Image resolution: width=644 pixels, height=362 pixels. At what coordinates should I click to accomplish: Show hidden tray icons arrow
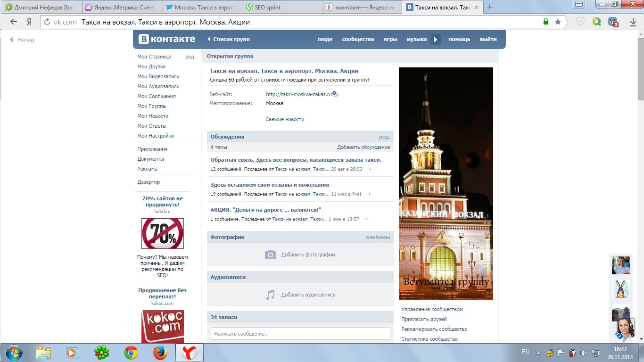(x=538, y=353)
